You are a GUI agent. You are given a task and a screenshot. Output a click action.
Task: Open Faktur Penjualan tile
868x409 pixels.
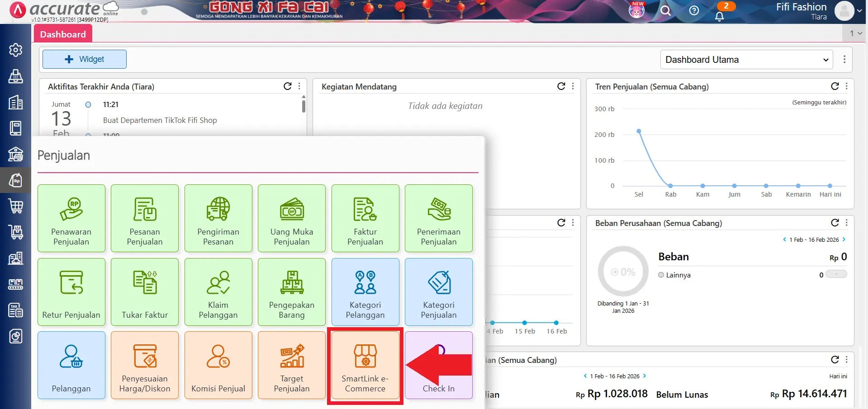[x=365, y=218]
